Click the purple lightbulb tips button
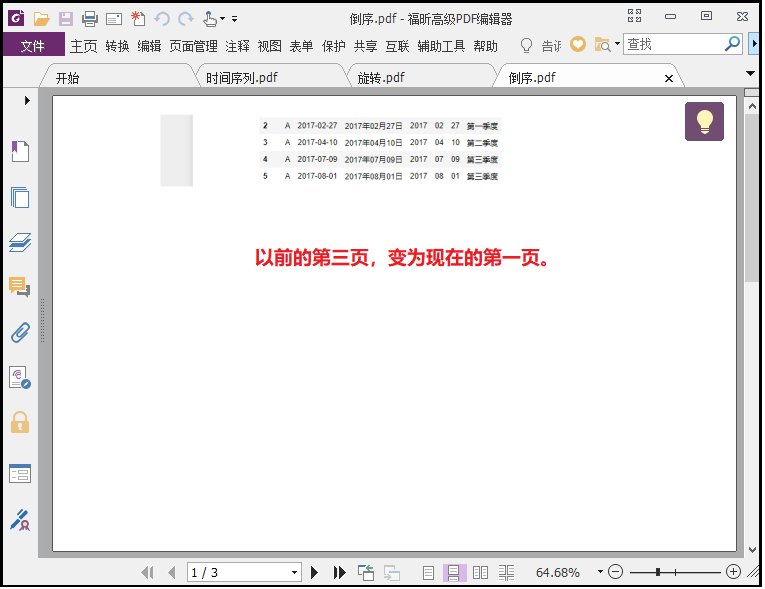 (x=704, y=122)
